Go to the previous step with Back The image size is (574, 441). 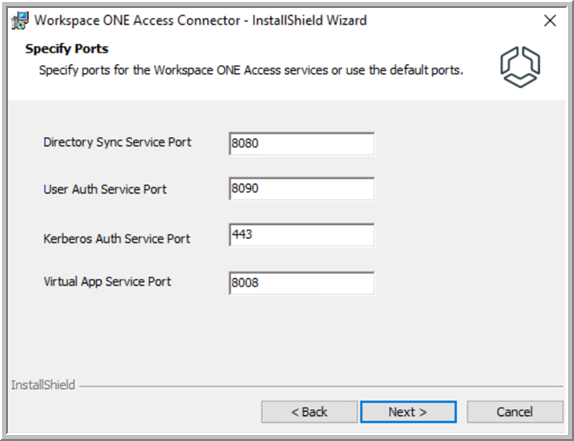pos(309,412)
